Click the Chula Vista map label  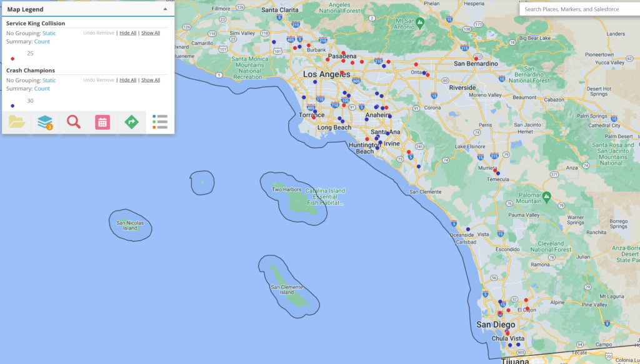pyautogui.click(x=507, y=338)
